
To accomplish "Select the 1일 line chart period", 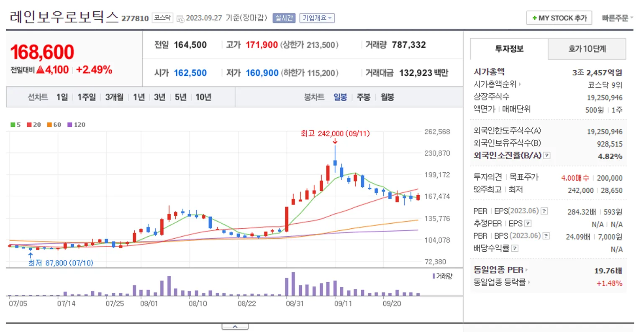I will [x=62, y=97].
